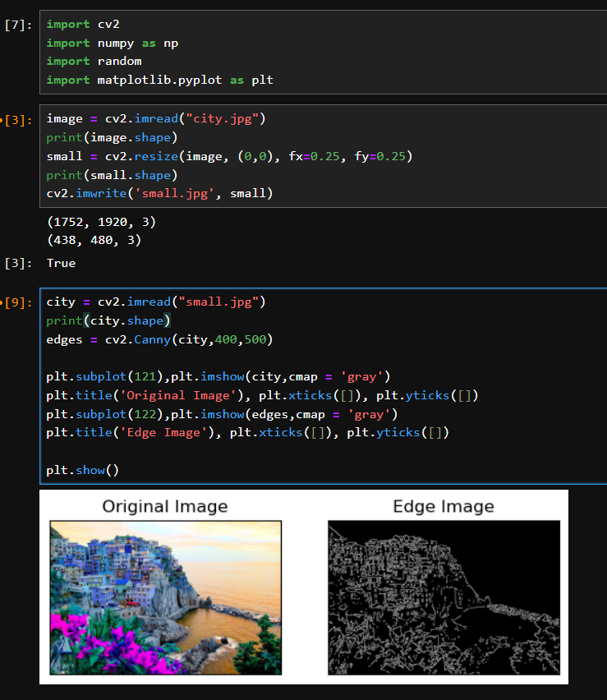The image size is (607, 700).
Task: Click the edges = cv2.Canny(city,400,500) line
Action: click(160, 340)
